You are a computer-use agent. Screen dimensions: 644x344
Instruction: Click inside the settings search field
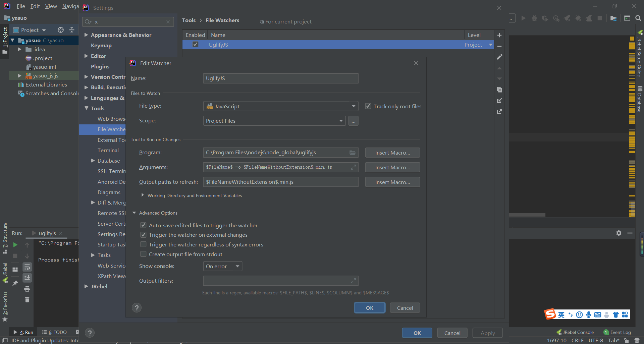[127, 21]
